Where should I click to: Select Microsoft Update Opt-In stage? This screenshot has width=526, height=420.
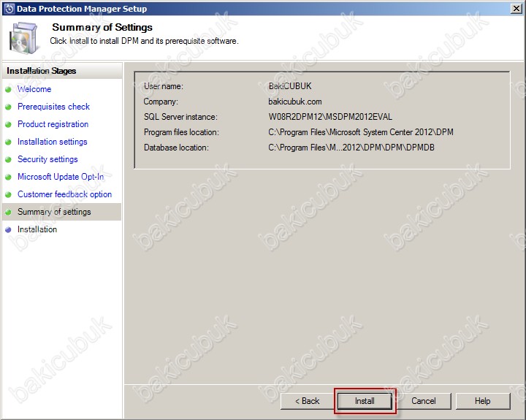tap(61, 177)
